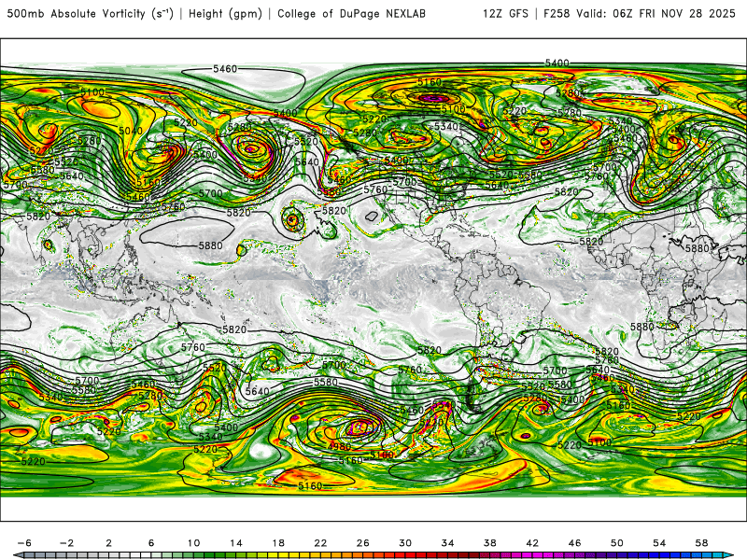Click the "500mb Absolute Vorticity" title text
Image resolution: width=747 pixels, height=560 pixels.
[77, 14]
